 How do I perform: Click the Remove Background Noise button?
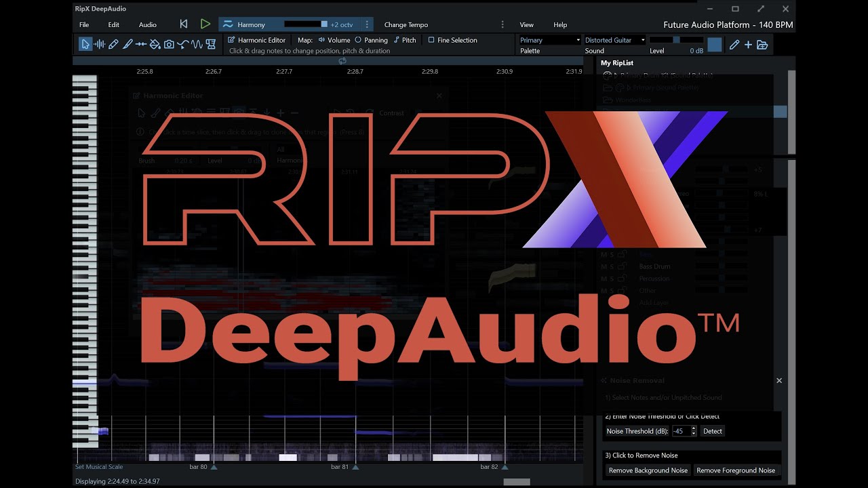click(x=648, y=470)
